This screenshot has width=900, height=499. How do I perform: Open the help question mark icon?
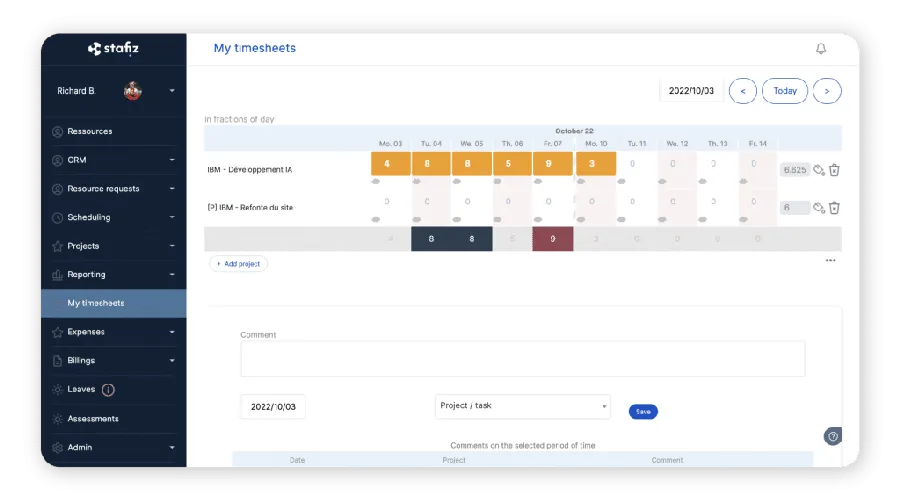click(832, 436)
